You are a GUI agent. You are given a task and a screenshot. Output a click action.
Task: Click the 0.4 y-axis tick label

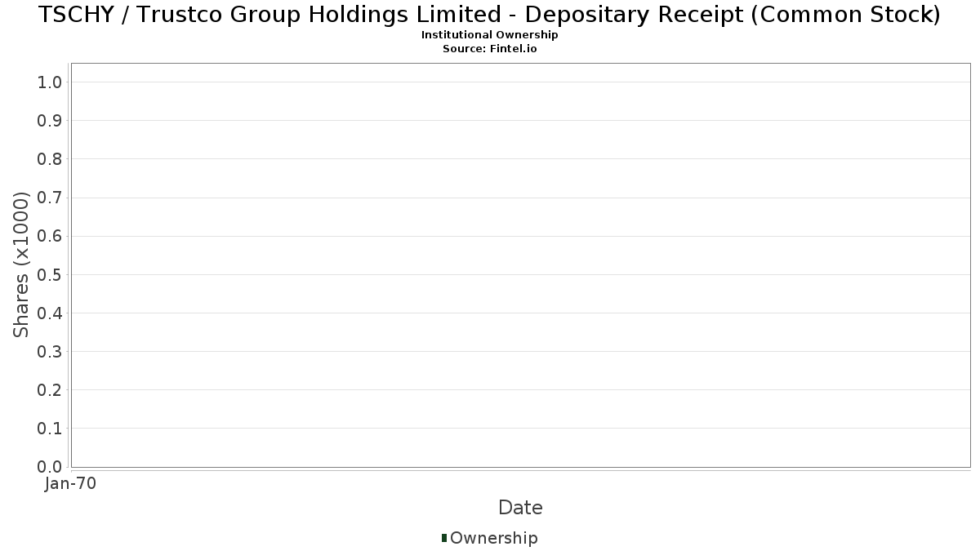coord(50,313)
